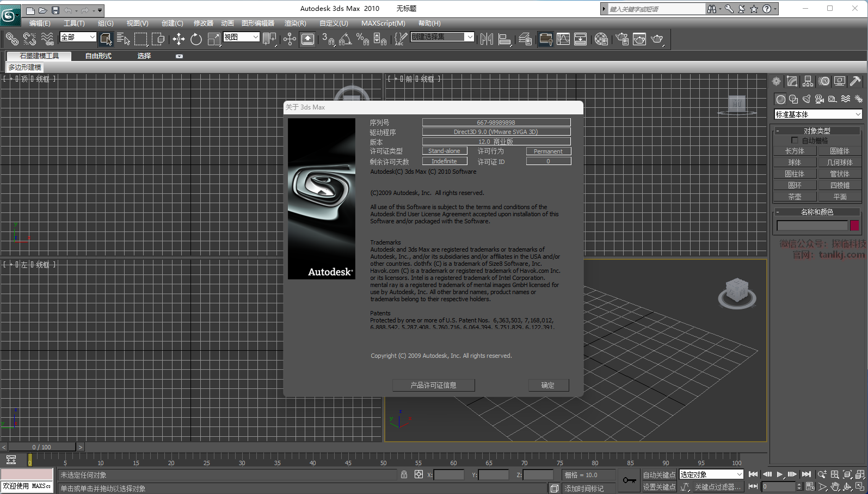The width and height of the screenshot is (868, 494).
Task: Open the Material Editor sphere icon
Action: pos(601,39)
